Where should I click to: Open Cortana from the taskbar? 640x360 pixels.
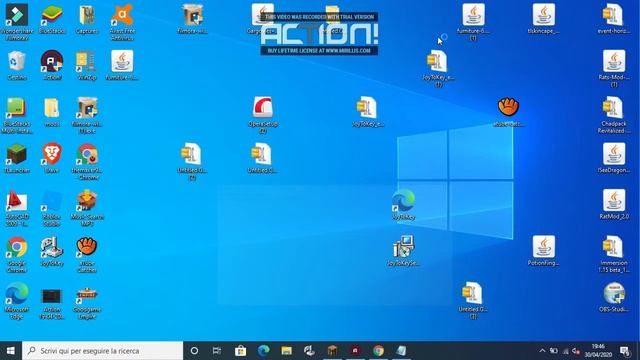pos(194,351)
